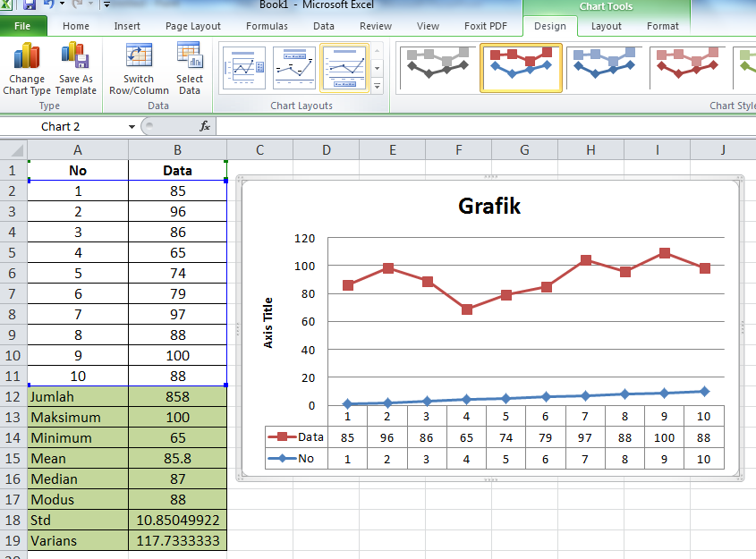Open the File tab
The height and width of the screenshot is (559, 756).
click(x=22, y=26)
